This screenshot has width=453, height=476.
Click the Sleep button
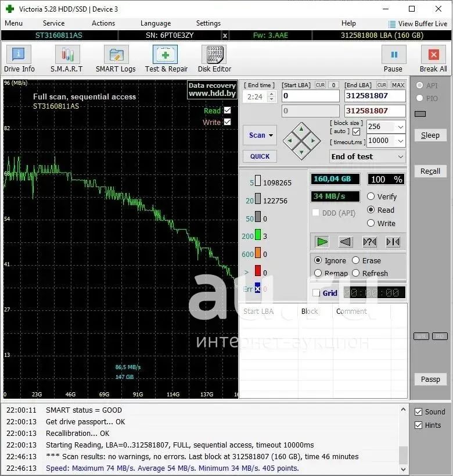[x=430, y=135]
